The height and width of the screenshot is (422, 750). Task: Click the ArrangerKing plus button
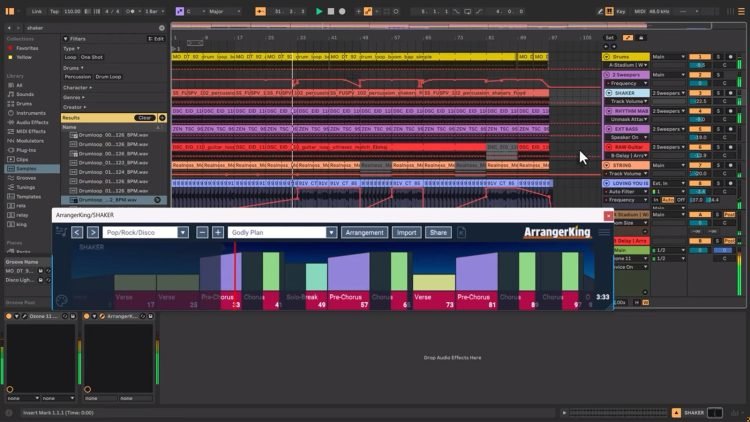218,233
